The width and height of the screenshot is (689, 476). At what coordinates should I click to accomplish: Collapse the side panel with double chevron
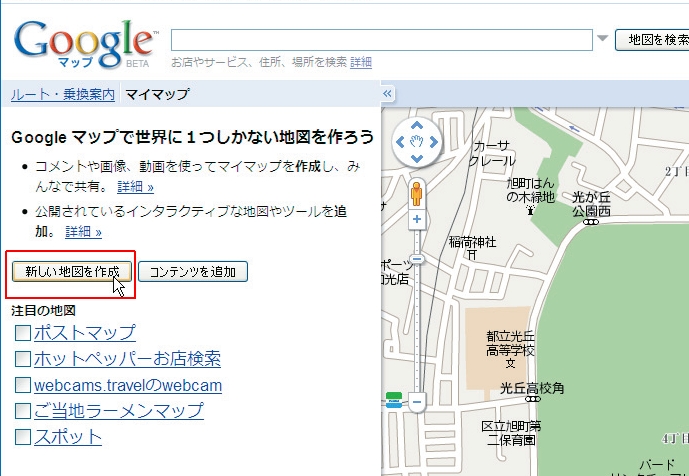point(387,94)
